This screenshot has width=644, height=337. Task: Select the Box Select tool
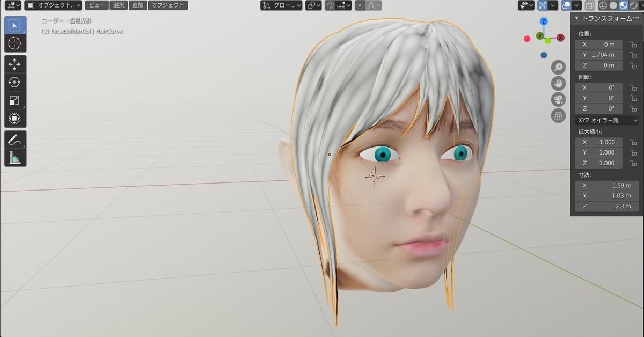pyautogui.click(x=15, y=25)
